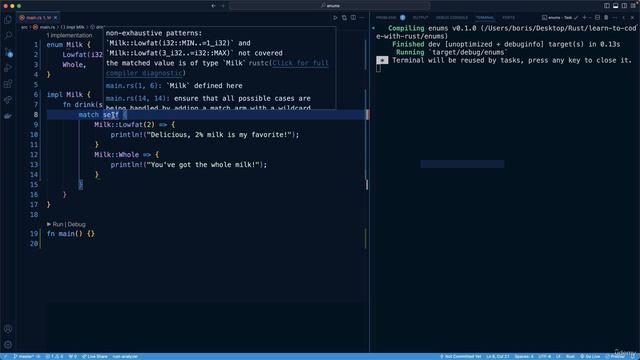Close the terminal panel

(x=632, y=18)
